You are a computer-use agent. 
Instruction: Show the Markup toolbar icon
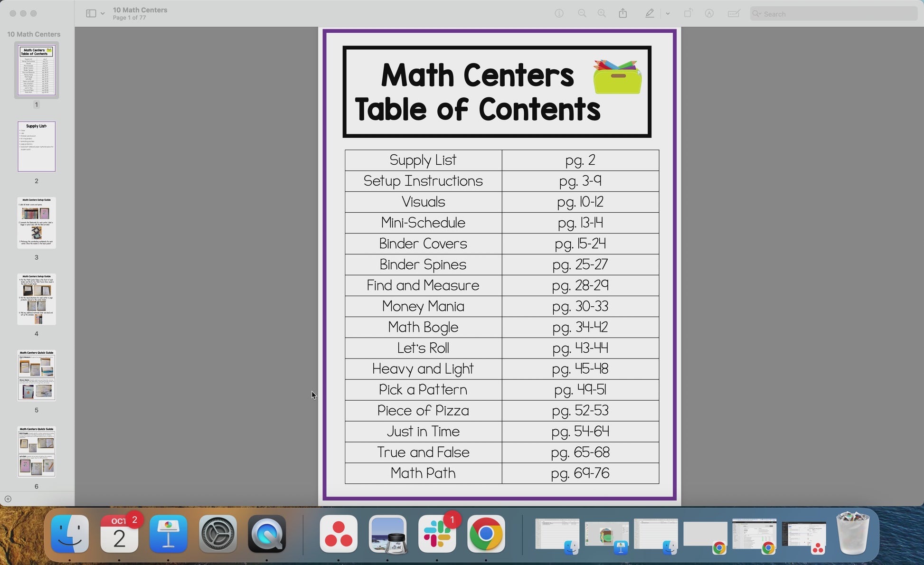pos(709,14)
